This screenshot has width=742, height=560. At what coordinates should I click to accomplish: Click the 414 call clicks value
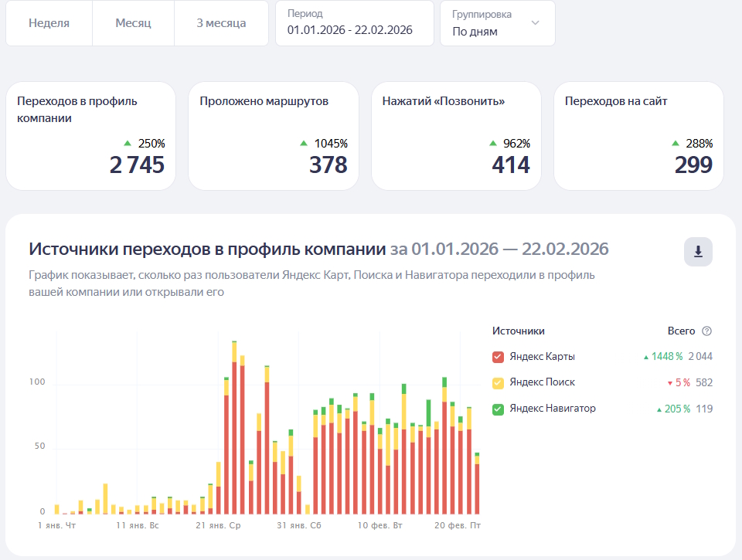coord(511,165)
